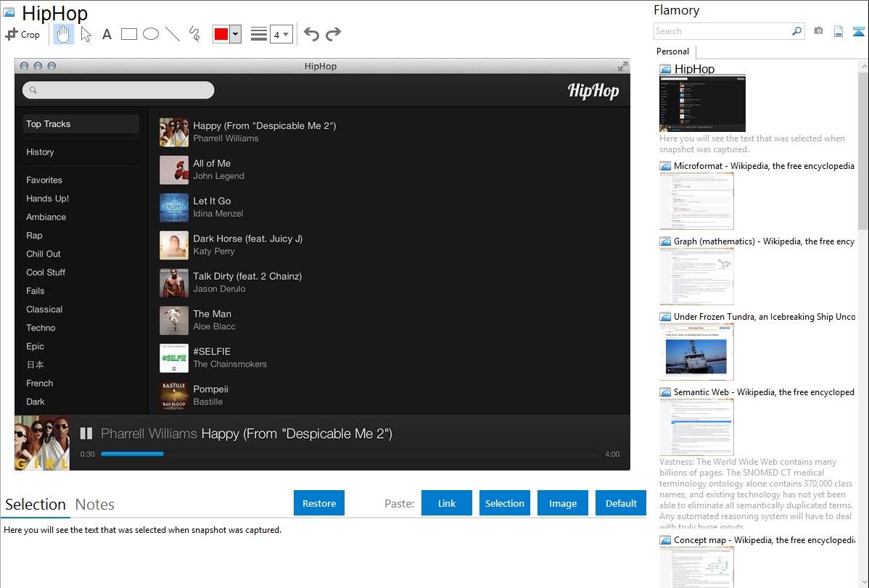Select the Crop tool
The height and width of the screenshot is (588, 869).
[x=22, y=34]
